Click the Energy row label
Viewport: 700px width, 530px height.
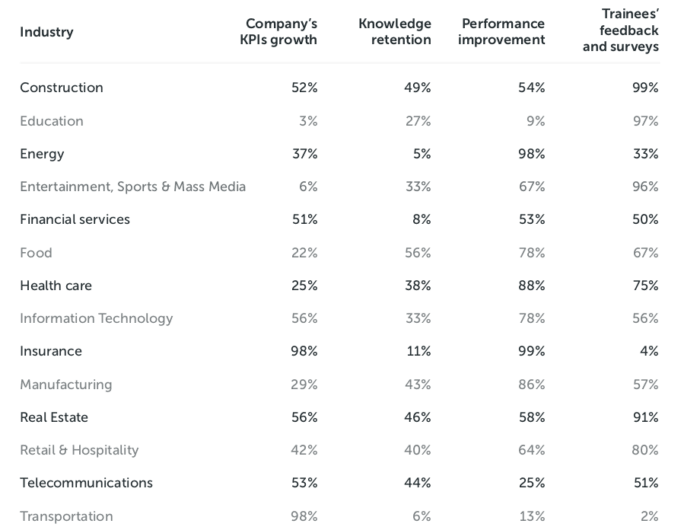[x=42, y=154]
